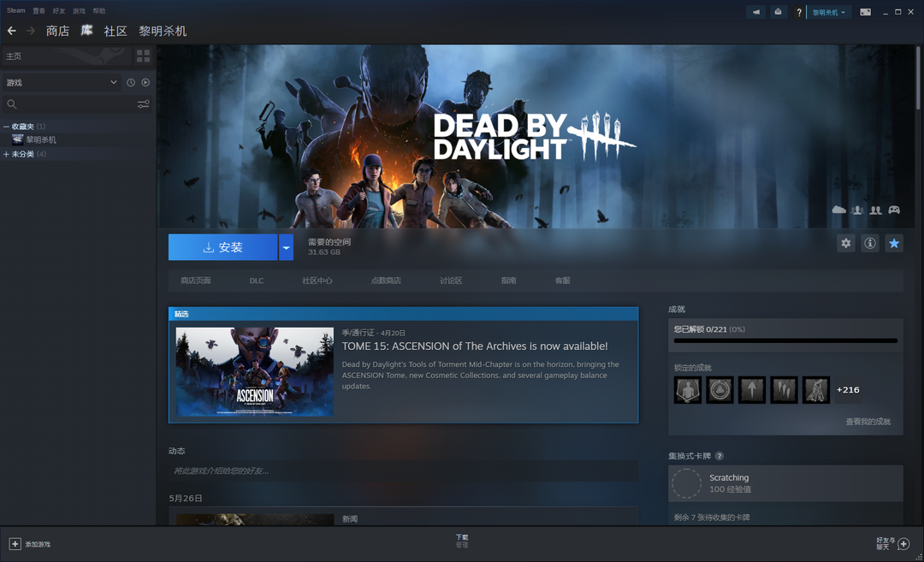The image size is (924, 562).
Task: Click the game info icon
Action: click(869, 244)
